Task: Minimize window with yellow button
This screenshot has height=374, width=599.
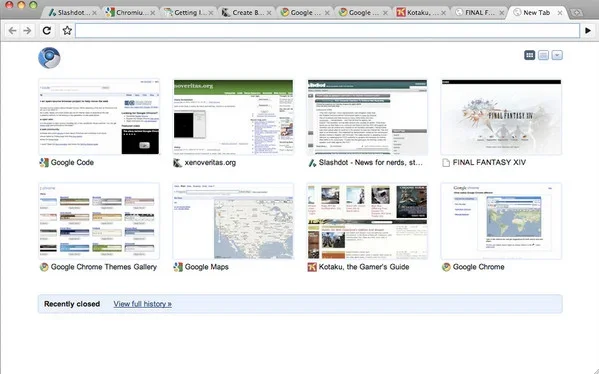Action: click(x=21, y=5)
